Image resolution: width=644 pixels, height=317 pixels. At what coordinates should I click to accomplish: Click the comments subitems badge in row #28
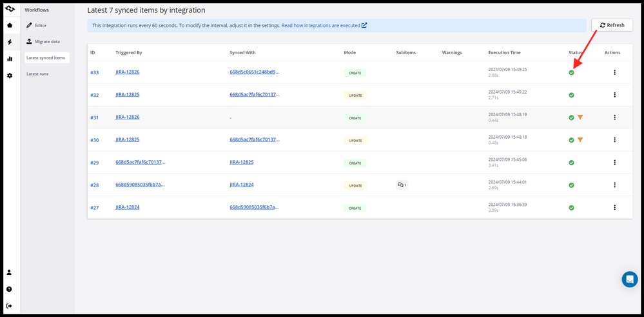[x=402, y=185]
